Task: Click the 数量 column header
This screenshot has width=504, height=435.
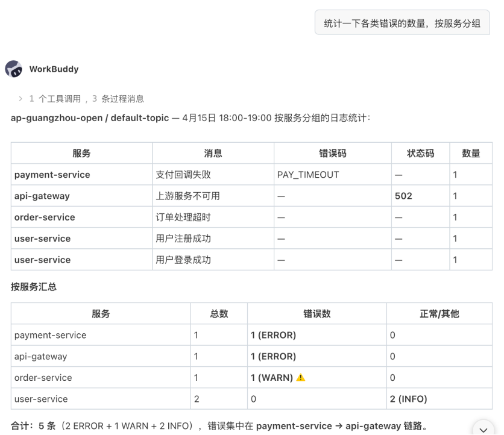Action: tap(471, 153)
